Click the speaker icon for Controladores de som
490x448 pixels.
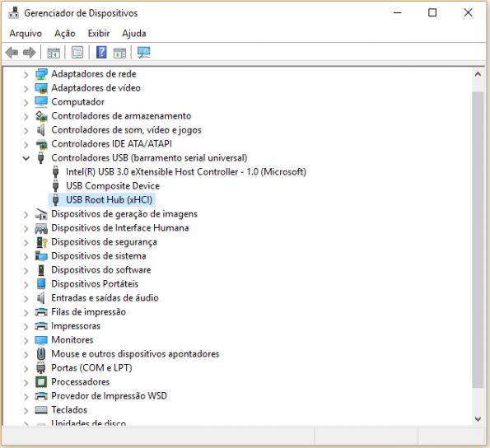click(x=41, y=130)
